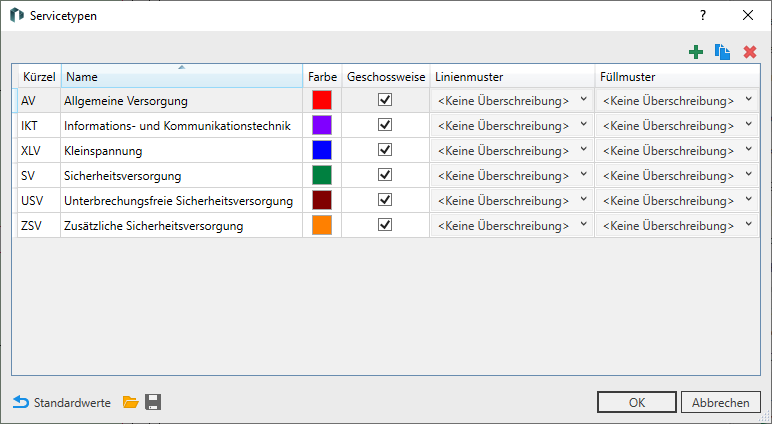Change the dark red swatch for USV
The height and width of the screenshot is (424, 772).
pyautogui.click(x=322, y=200)
